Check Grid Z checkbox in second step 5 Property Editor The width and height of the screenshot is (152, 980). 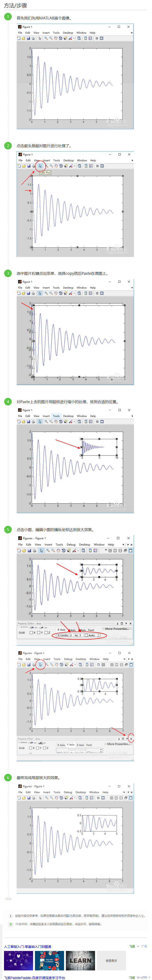coord(45,748)
